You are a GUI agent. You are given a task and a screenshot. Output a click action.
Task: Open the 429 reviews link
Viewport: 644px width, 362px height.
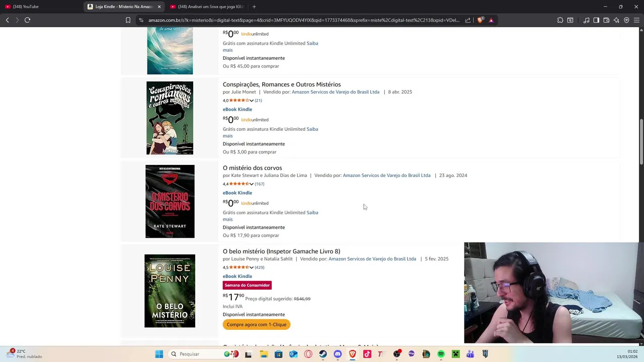pos(260,267)
